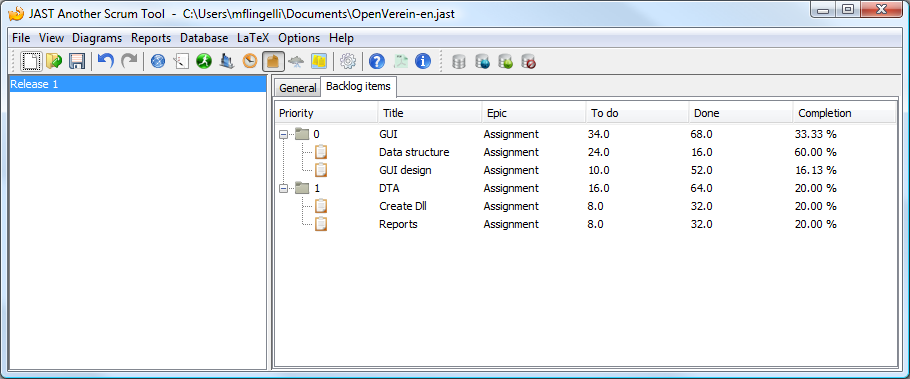Select the Backlog items tab
This screenshot has width=910, height=379.
coord(359,86)
